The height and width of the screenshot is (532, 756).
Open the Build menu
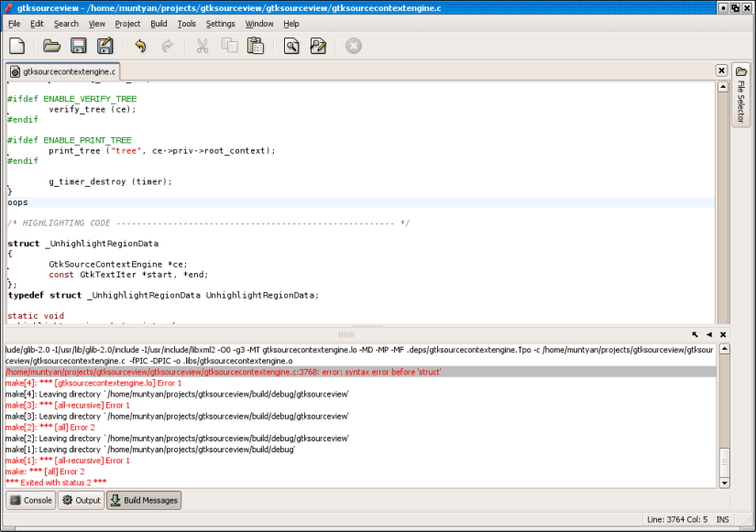pyautogui.click(x=159, y=24)
